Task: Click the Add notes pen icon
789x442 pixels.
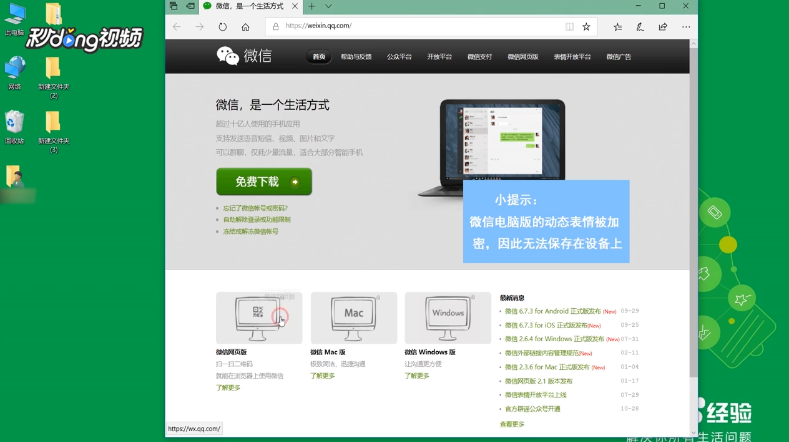Action: click(x=640, y=27)
